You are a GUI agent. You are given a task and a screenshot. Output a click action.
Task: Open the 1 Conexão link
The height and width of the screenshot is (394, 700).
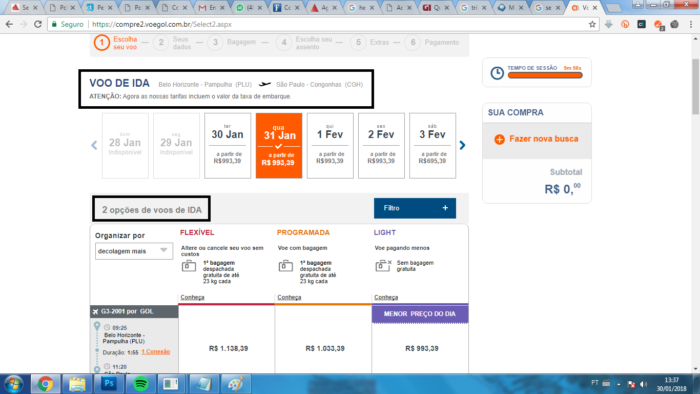tap(156, 352)
